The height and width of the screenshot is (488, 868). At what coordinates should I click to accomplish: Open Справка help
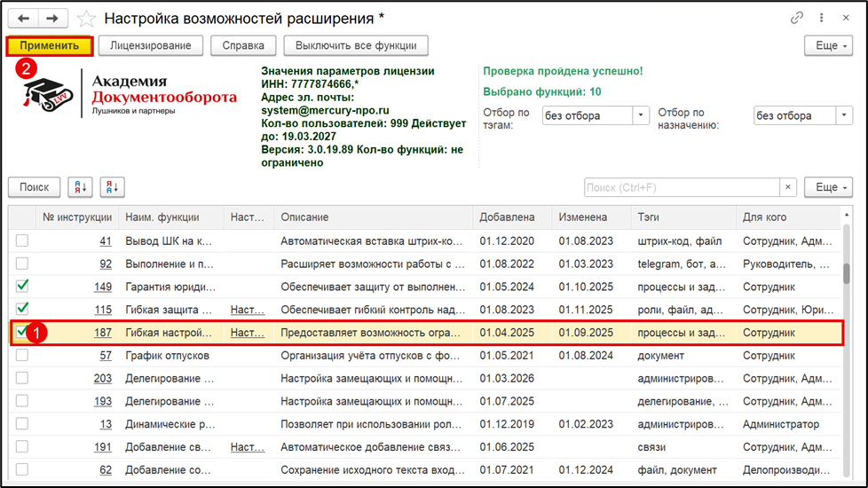click(243, 45)
